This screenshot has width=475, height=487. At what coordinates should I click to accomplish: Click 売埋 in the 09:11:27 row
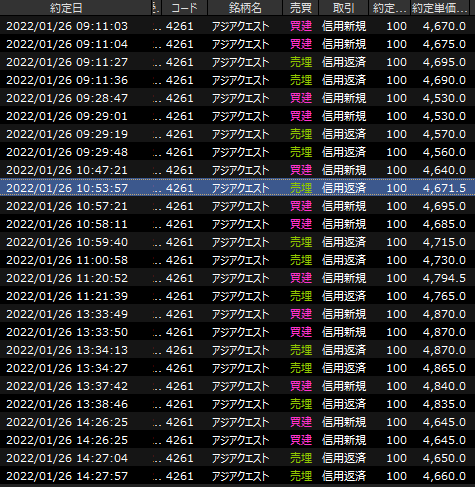[301, 62]
